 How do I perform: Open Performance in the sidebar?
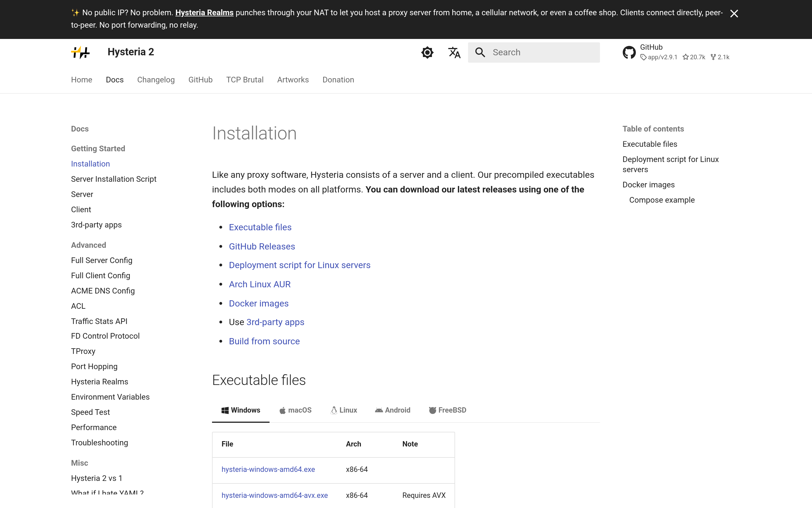[94, 427]
